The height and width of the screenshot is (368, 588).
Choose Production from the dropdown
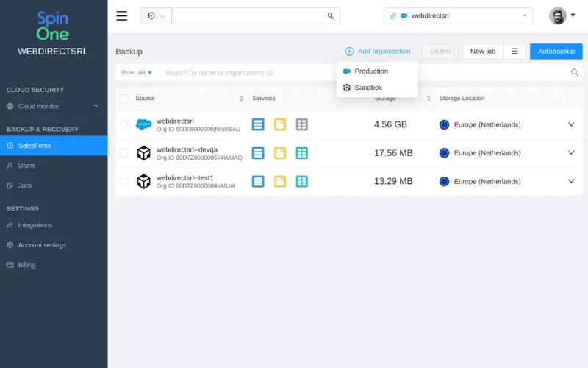click(377, 71)
